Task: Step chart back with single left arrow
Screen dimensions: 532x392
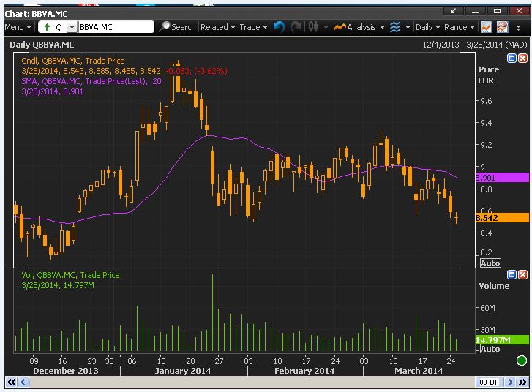Action: coord(23,382)
